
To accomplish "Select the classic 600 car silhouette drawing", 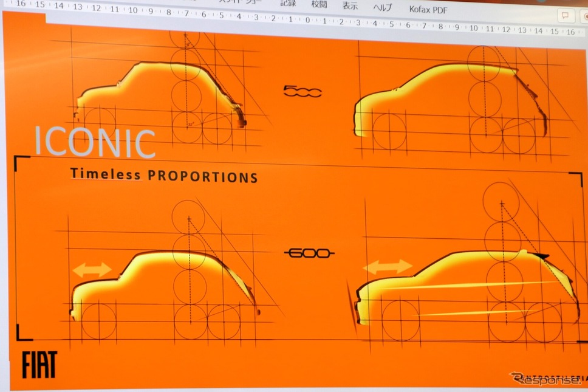I will click(x=165, y=285).
